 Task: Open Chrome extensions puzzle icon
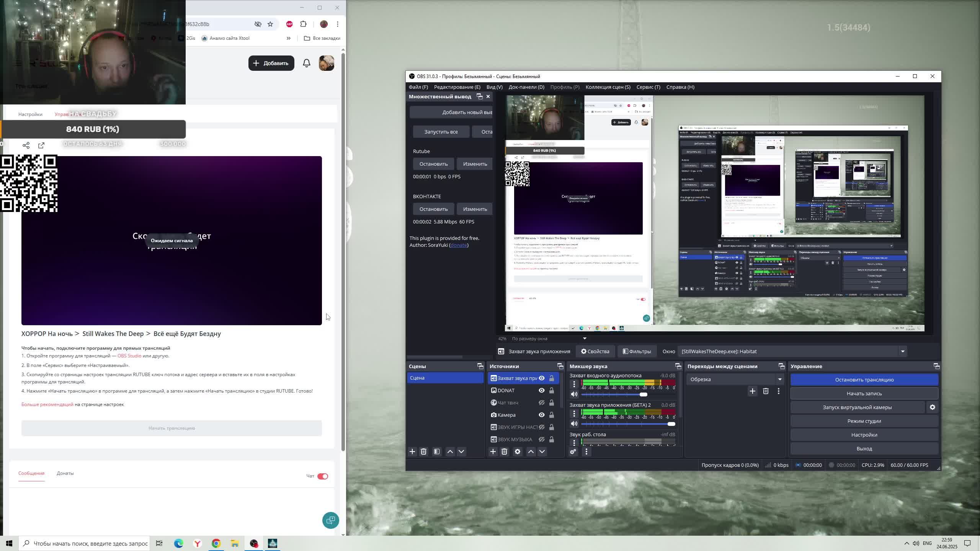[x=303, y=24]
